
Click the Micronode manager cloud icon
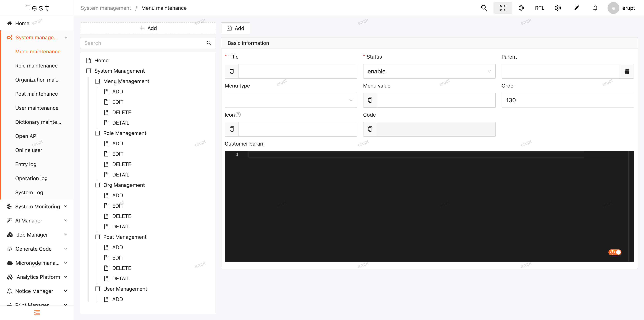coord(10,263)
